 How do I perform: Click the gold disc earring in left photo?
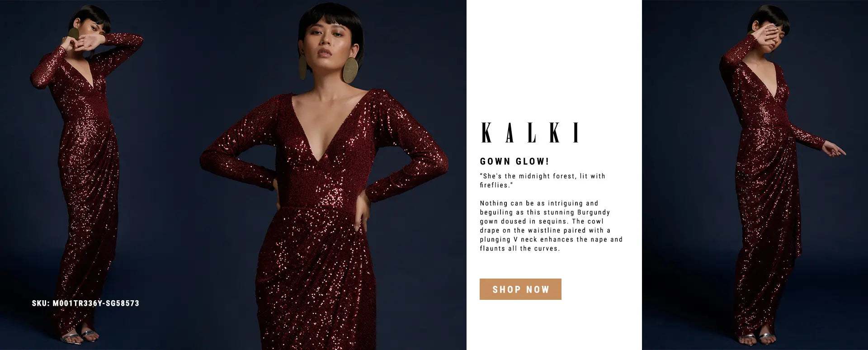pos(74,35)
